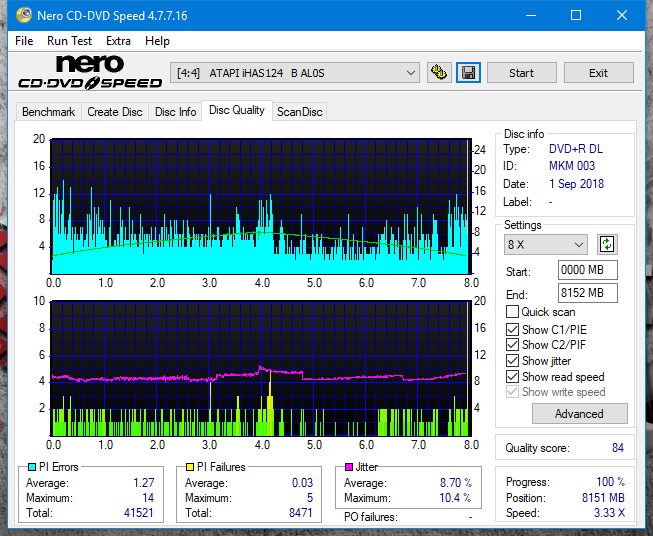
Task: Click PI Failures Total value 8471
Action: [301, 513]
